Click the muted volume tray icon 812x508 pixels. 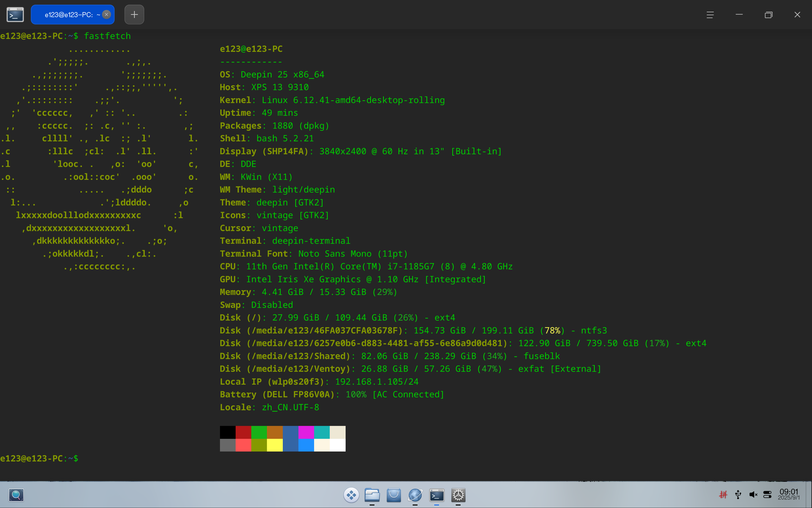pos(753,495)
